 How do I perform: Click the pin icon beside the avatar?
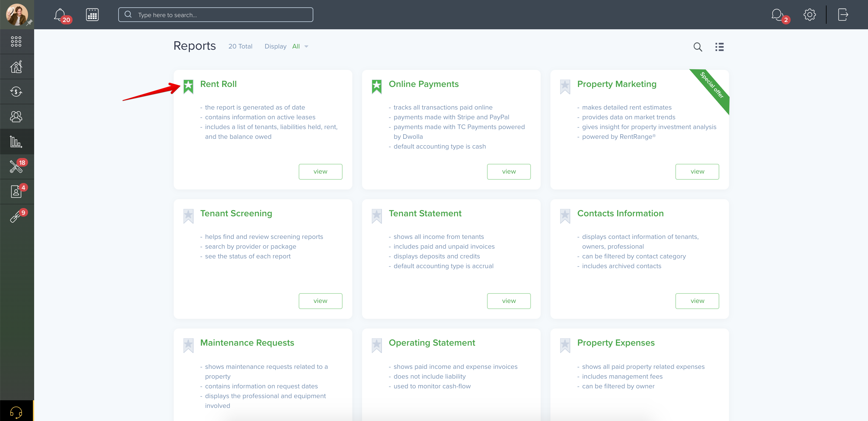29,23
